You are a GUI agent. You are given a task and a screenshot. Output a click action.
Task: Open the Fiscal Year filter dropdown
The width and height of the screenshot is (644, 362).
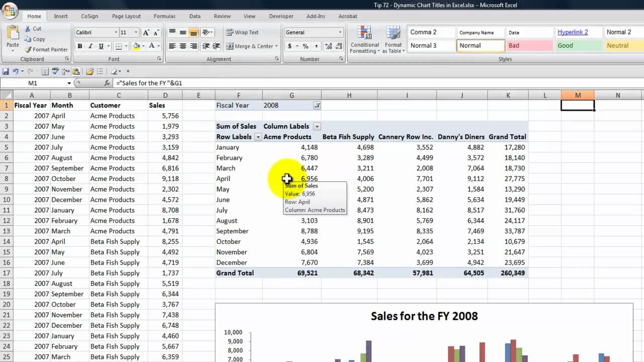[x=317, y=106]
